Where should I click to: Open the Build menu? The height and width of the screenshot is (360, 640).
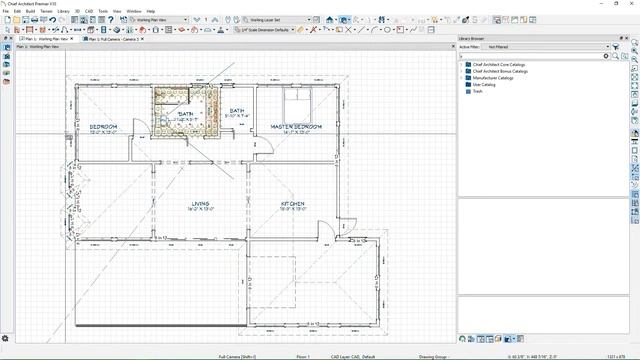30,11
